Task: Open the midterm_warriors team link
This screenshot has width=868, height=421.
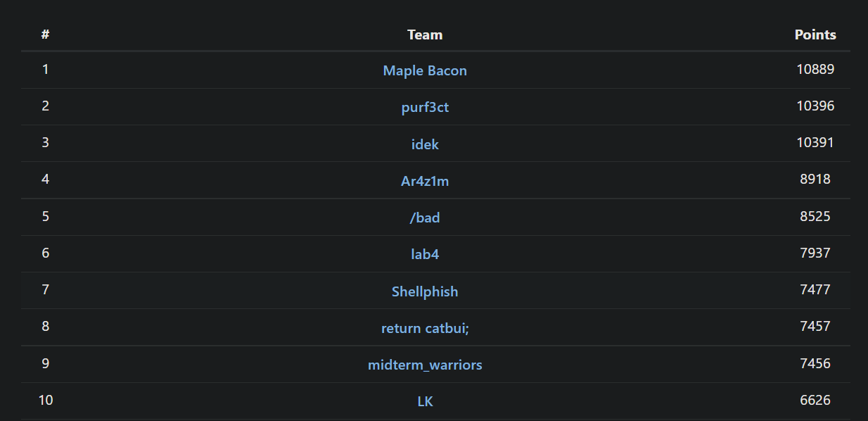Action: [425, 364]
